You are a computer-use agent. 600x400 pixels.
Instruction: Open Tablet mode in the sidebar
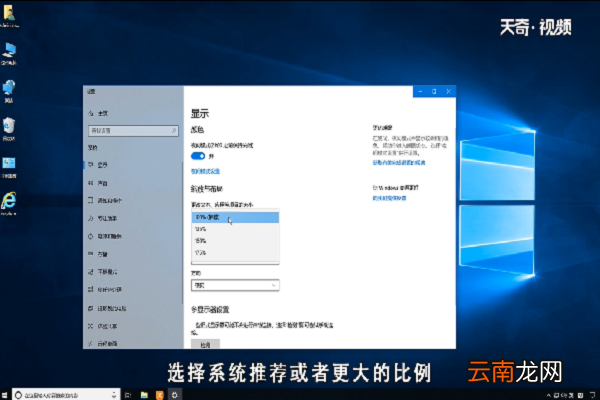[133, 272]
